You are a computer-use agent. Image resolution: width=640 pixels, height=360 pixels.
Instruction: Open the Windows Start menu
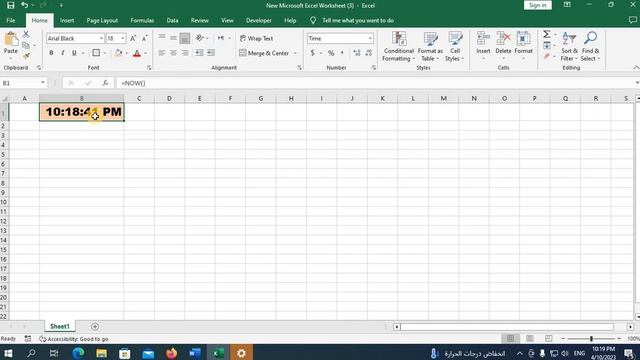click(x=8, y=353)
